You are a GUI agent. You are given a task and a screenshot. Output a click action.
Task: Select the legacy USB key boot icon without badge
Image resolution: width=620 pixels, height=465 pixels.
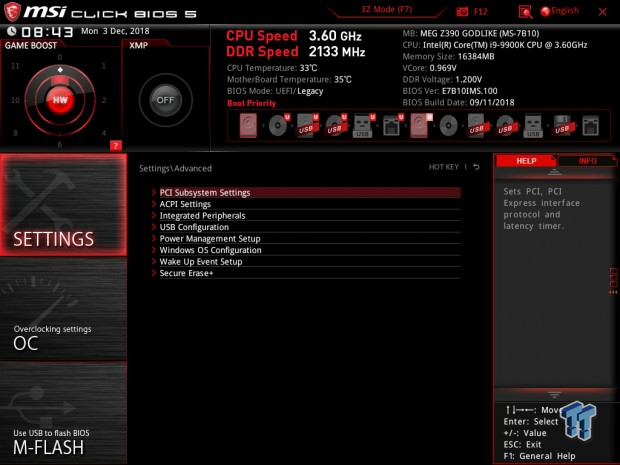[x=533, y=126]
